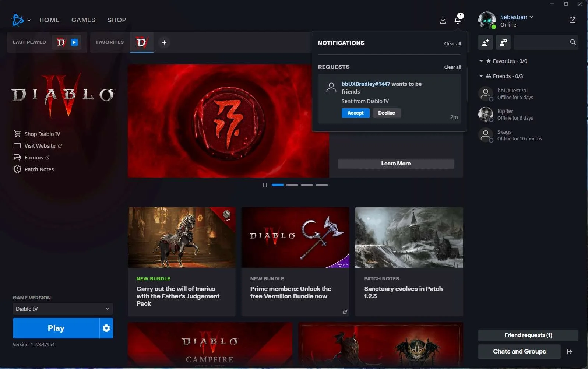The image size is (588, 369).
Task: Open the downloads icon in header
Action: 443,20
